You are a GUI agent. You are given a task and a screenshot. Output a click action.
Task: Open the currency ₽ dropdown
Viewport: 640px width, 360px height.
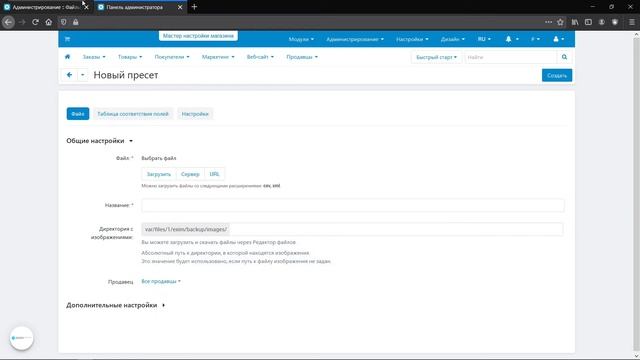(x=535, y=39)
